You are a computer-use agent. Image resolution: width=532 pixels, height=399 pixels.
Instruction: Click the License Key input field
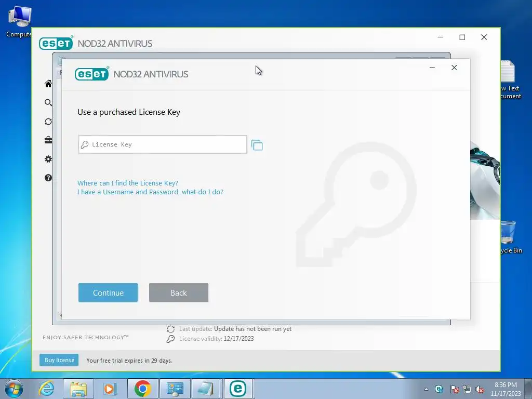pyautogui.click(x=163, y=144)
